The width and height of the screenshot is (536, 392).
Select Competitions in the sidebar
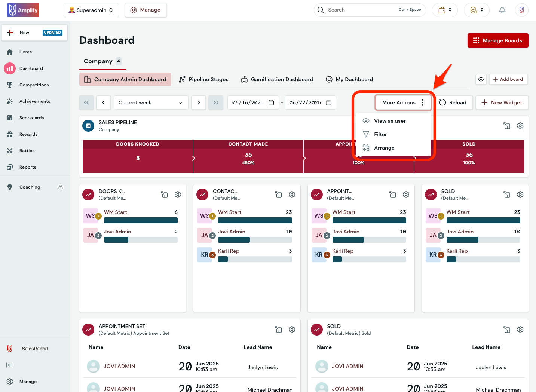tap(34, 85)
